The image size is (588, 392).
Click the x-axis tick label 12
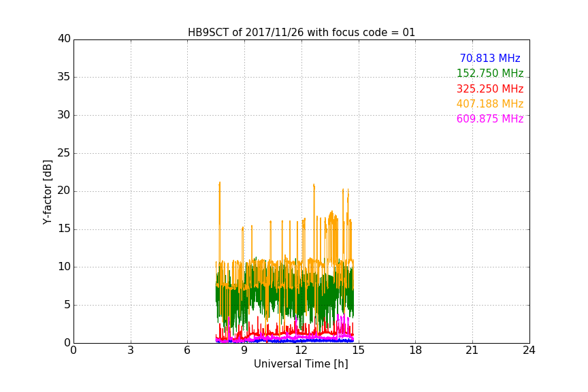coord(301,350)
